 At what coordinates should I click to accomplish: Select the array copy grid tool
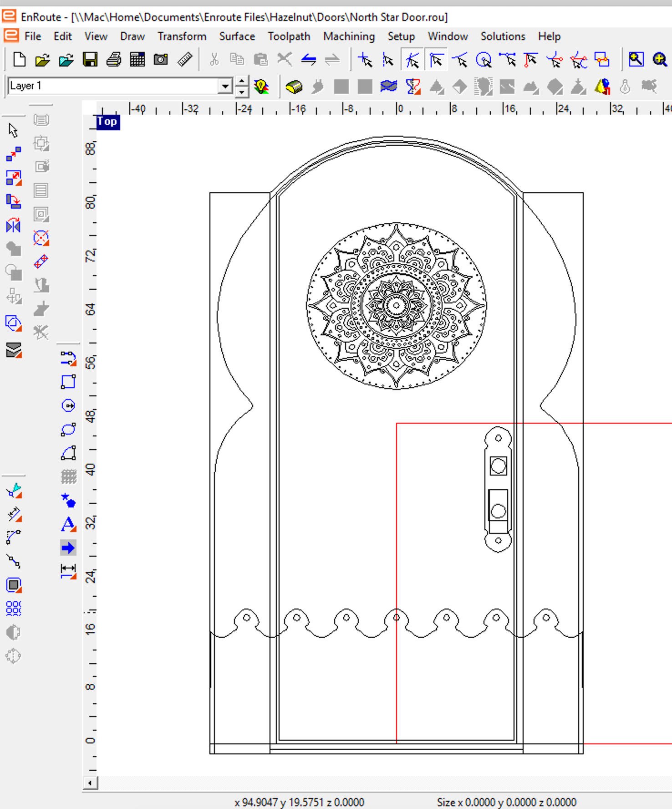(x=13, y=609)
